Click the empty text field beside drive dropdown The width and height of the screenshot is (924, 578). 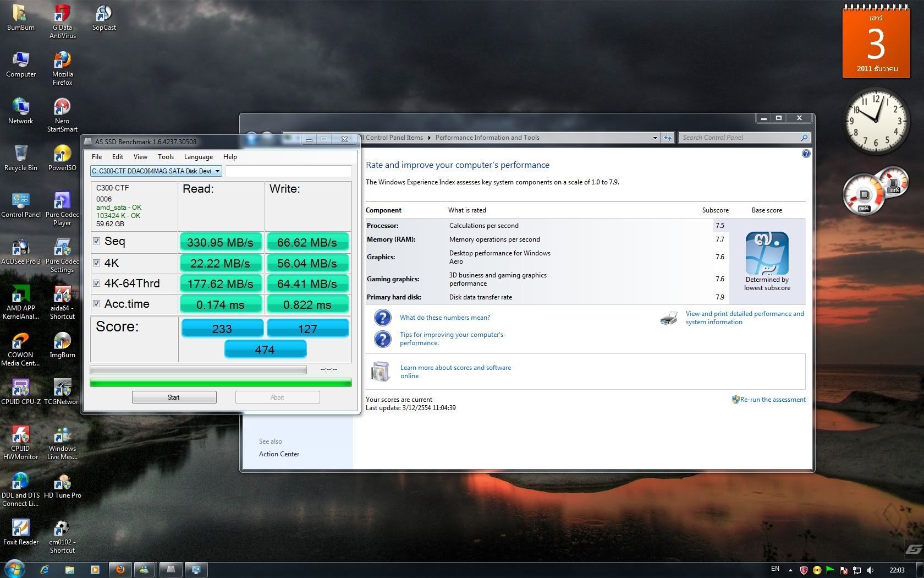pos(288,171)
